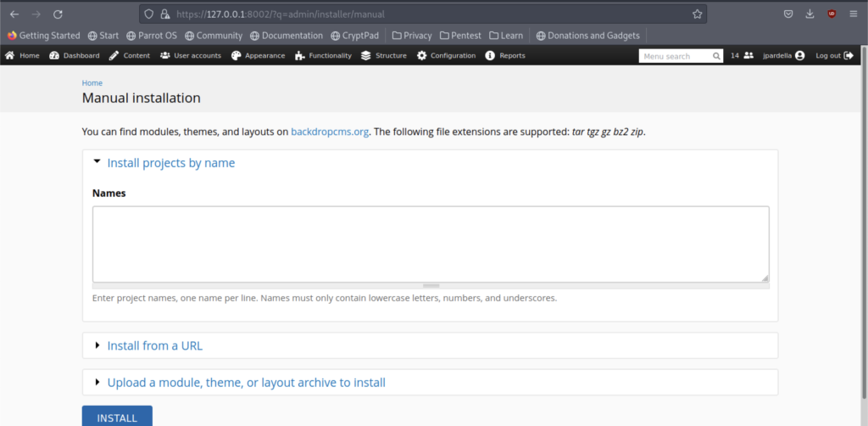Expand Upload a module, theme, or layout archive
The image size is (868, 426).
tap(246, 383)
